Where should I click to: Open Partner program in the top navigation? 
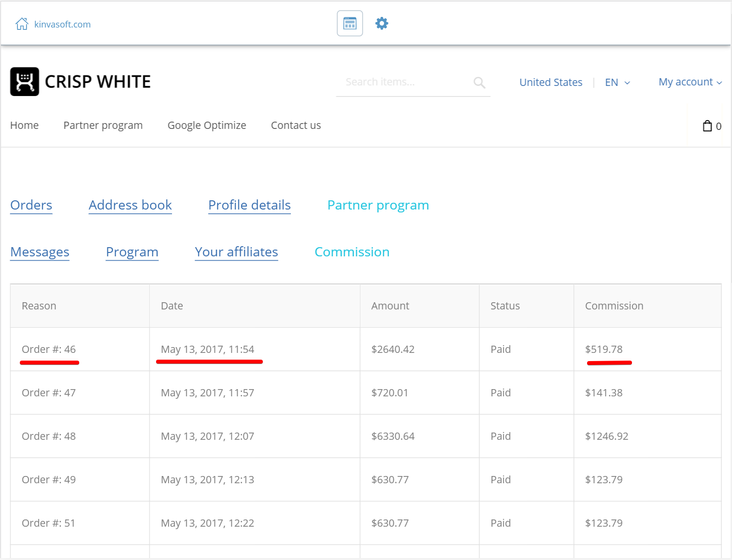pyautogui.click(x=103, y=126)
